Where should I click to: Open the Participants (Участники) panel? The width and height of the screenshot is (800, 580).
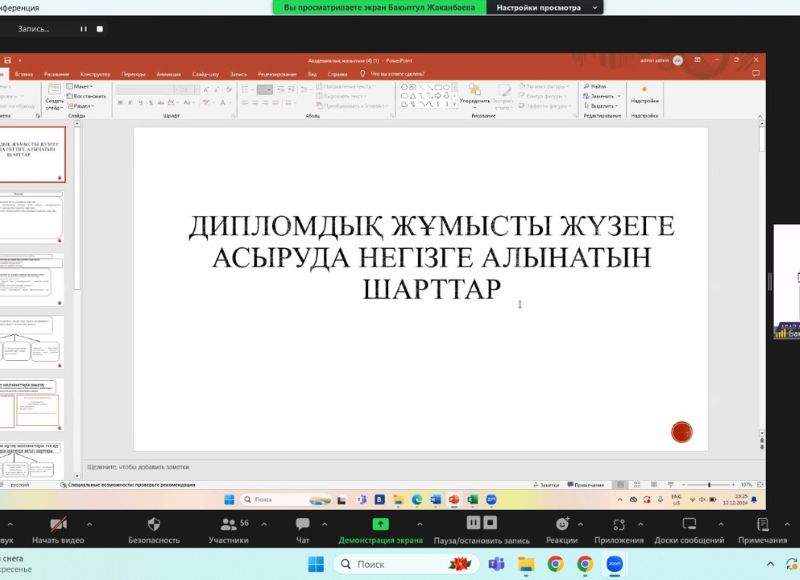pos(228,524)
